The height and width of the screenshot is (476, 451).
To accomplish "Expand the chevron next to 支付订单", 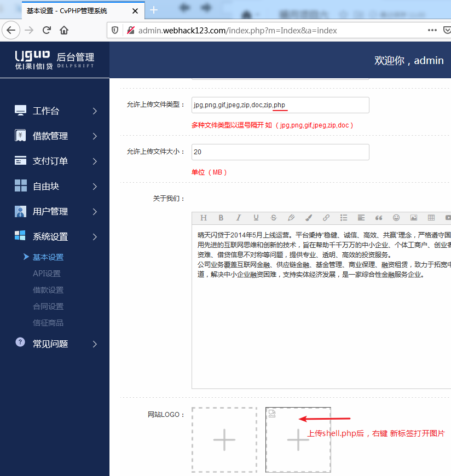I will coord(95,161).
